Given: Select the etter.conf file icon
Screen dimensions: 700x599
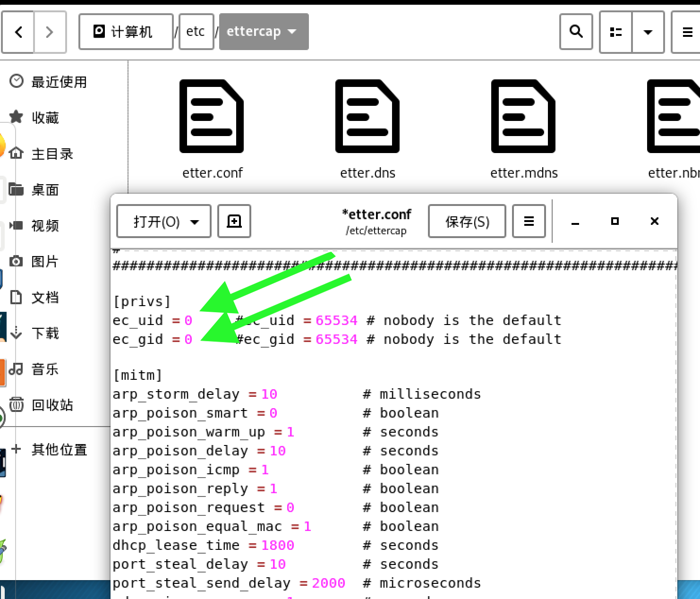Looking at the screenshot, I should (x=212, y=116).
